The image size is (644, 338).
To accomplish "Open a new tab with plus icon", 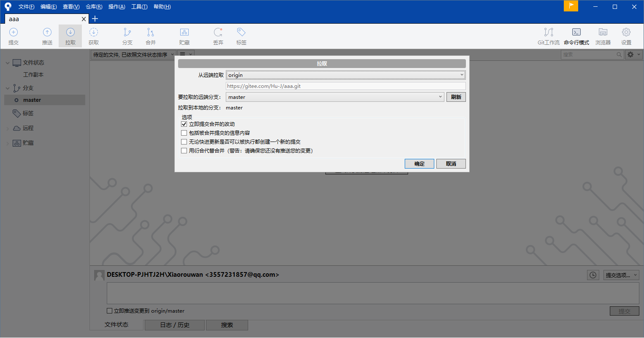I will [x=95, y=19].
